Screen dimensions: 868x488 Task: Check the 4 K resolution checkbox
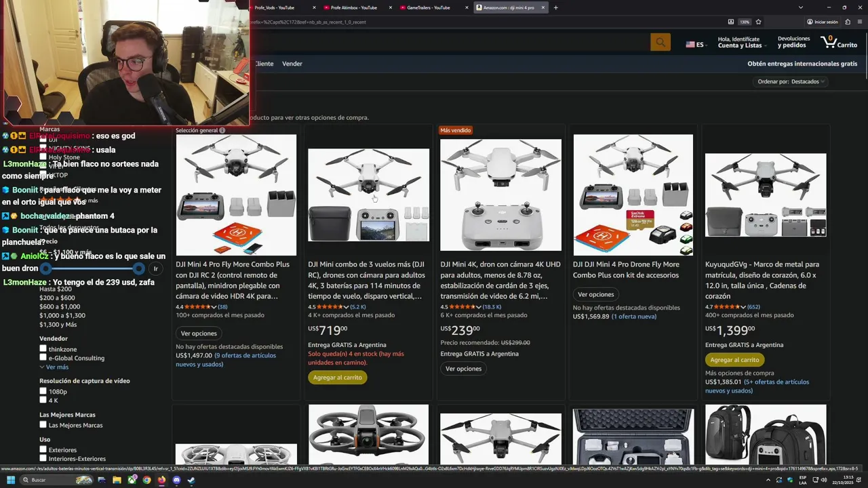(x=43, y=400)
